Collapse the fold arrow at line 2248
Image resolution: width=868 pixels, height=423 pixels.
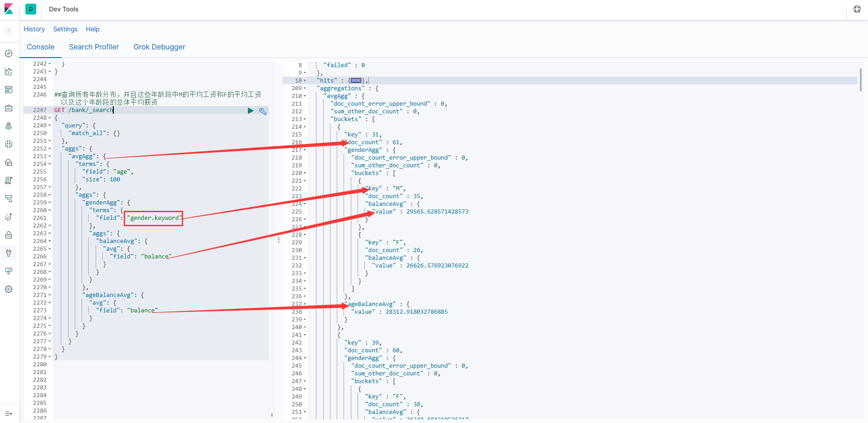50,118
